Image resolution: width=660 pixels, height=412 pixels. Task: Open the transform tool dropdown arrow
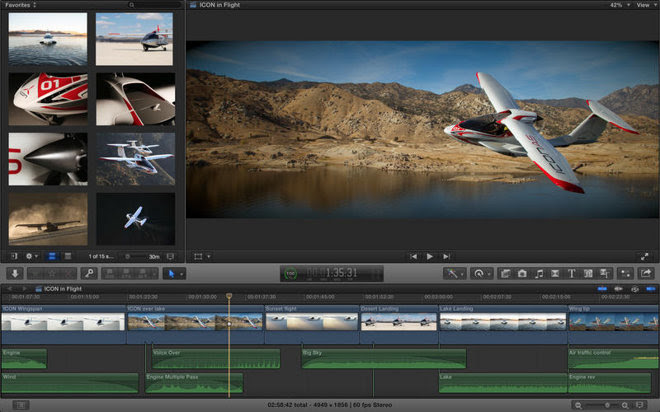(x=208, y=256)
